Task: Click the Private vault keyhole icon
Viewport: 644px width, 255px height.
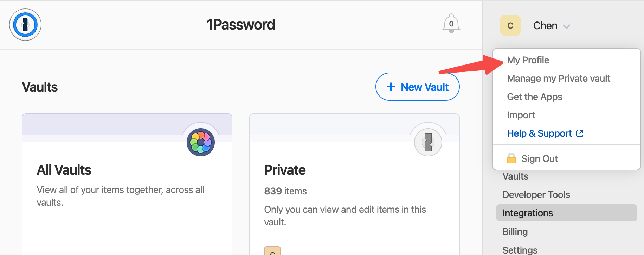Action: pyautogui.click(x=428, y=142)
